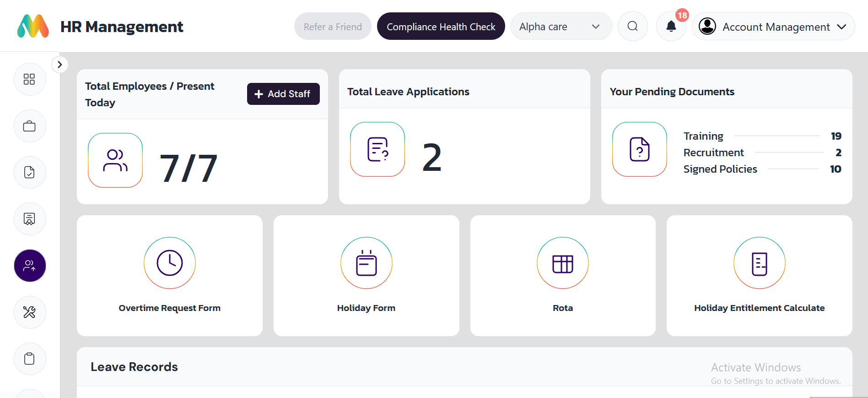
Task: Click the Add Staff button
Action: [283, 94]
